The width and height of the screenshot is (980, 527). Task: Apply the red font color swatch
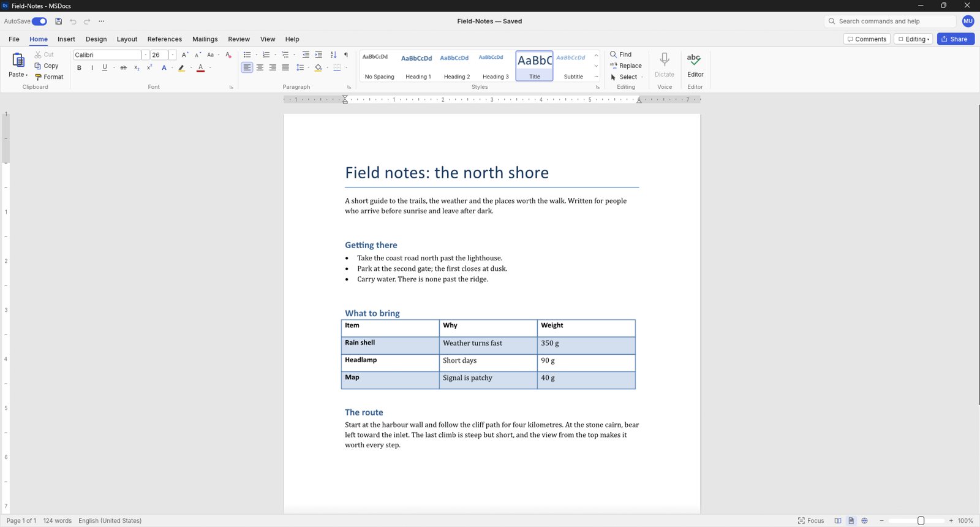200,68
